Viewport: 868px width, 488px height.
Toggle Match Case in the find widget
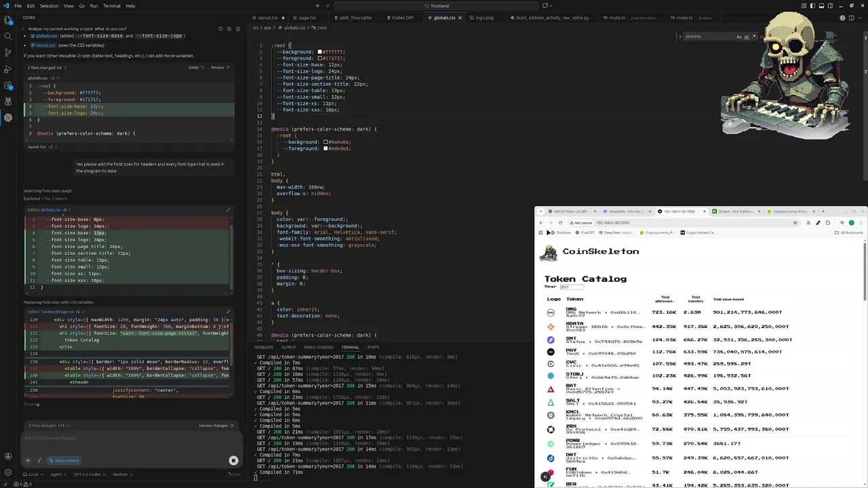pyautogui.click(x=739, y=37)
